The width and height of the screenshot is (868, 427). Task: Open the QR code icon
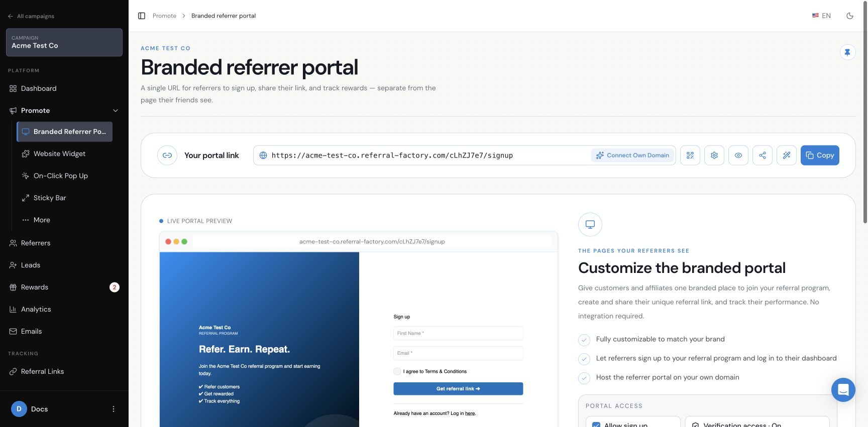pos(690,156)
